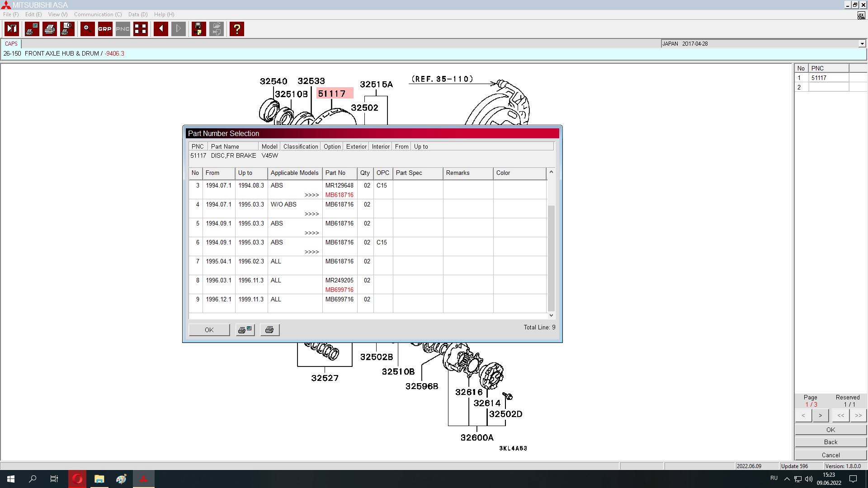Open the Data menu

pos(137,14)
